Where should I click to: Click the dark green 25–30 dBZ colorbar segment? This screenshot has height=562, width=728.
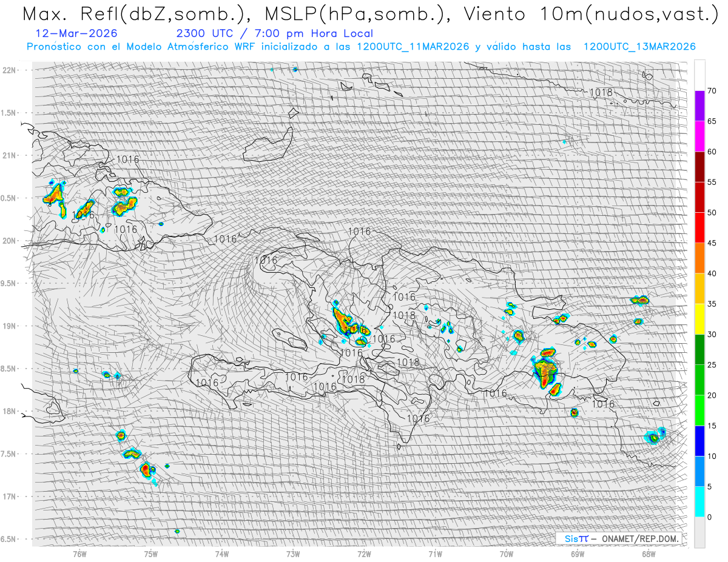(x=699, y=350)
